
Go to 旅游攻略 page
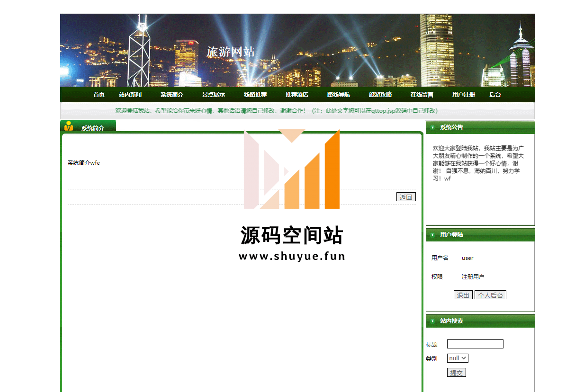tap(380, 95)
